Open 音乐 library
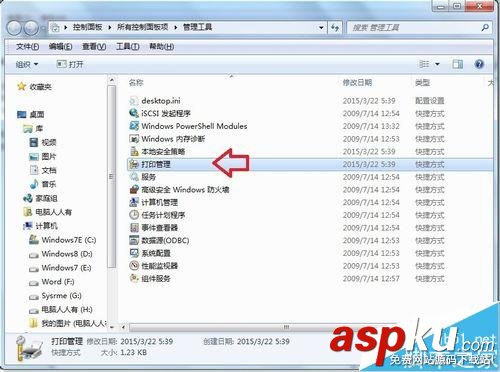Viewport: 500px width, 372px height. pos(43,184)
